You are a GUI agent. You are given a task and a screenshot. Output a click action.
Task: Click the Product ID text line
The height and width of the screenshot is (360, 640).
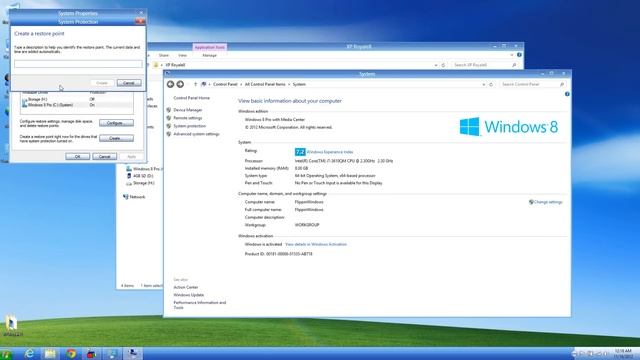click(278, 254)
